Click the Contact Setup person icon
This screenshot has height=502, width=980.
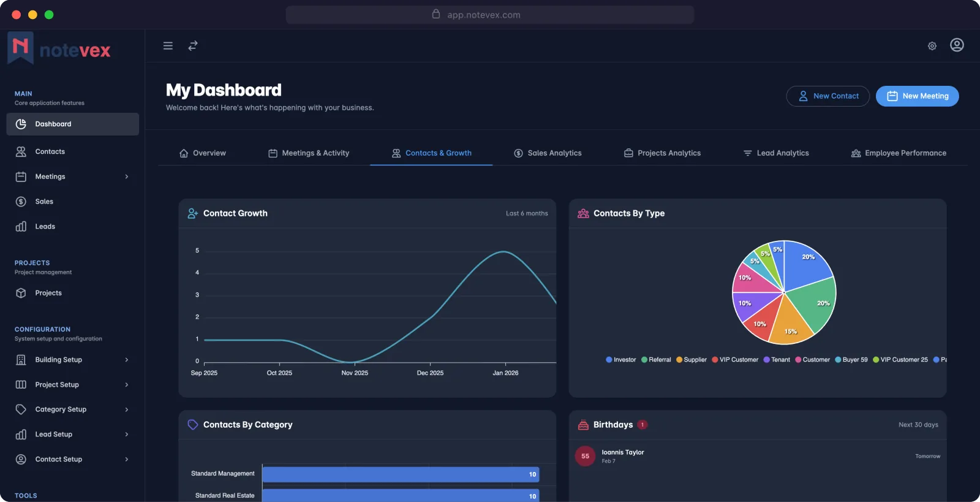(x=21, y=459)
